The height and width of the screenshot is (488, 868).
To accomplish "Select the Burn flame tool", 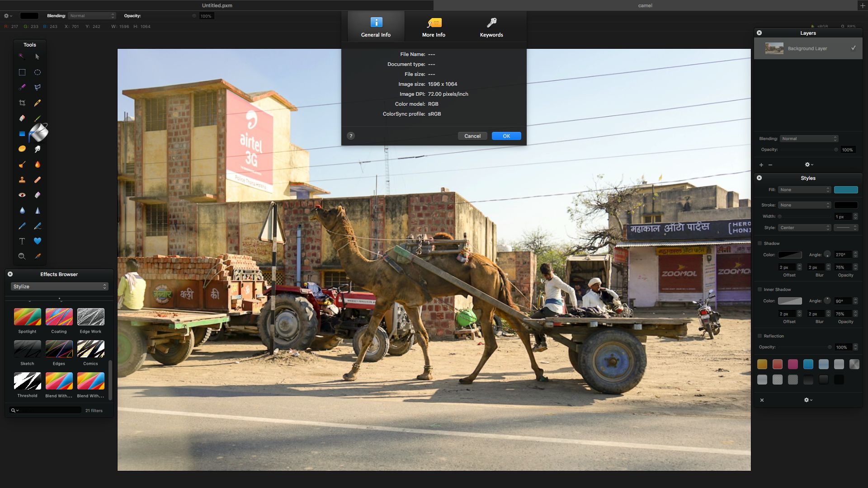I will tap(38, 164).
